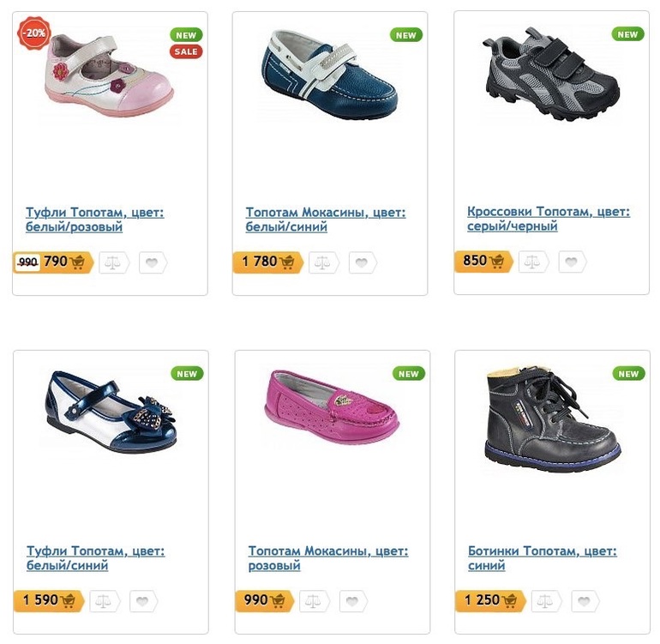Compare the 1 590 white/blue Туфли
660x644 pixels.
point(105,601)
